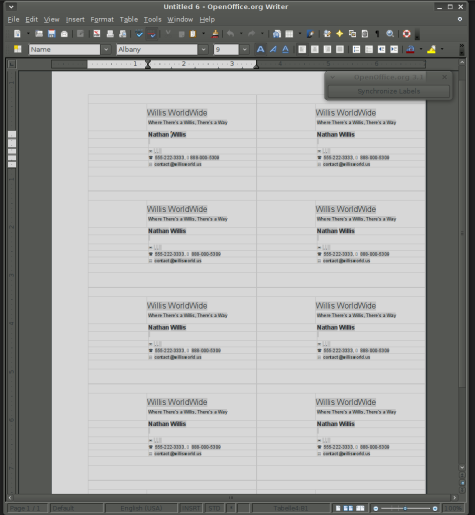This screenshot has height=515, width=475.
Task: Open the View menu
Action: pyautogui.click(x=51, y=20)
